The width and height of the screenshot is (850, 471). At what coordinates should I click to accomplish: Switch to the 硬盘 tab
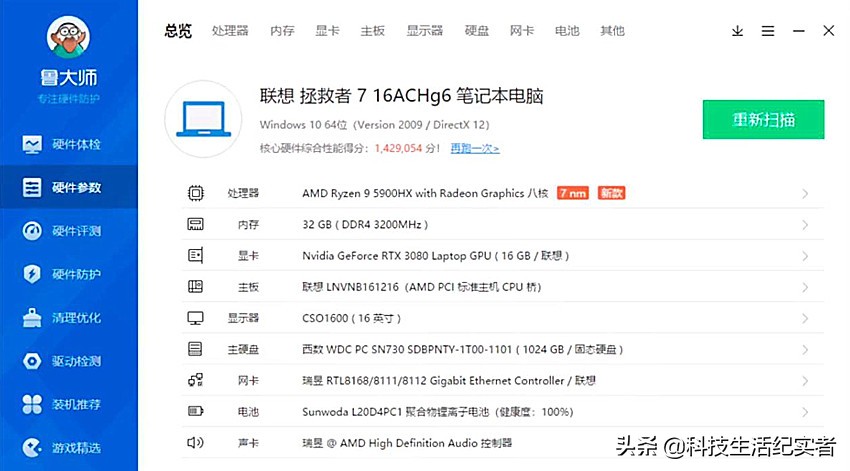[477, 31]
